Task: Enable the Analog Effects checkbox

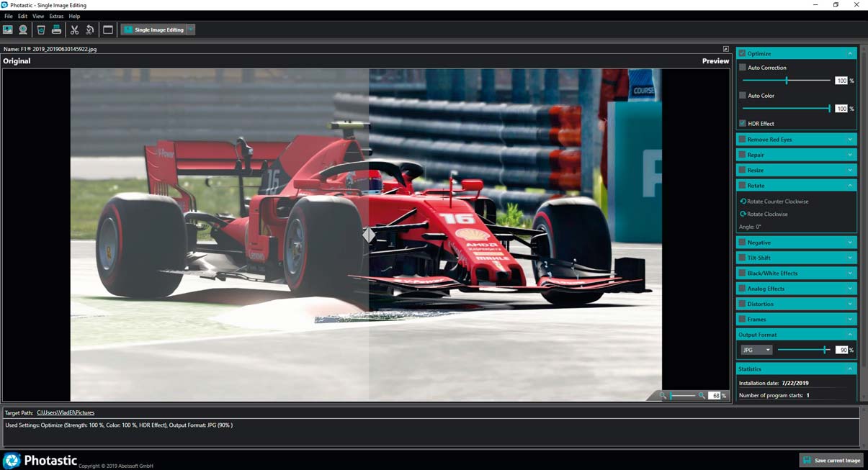Action: pyautogui.click(x=742, y=289)
